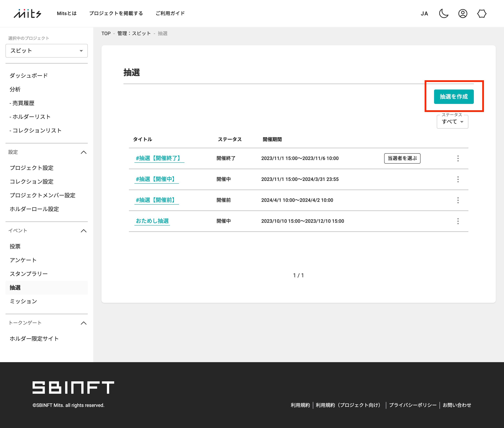Open footer 利用規約 link
Screen dimensions: 504x428
[300, 405]
